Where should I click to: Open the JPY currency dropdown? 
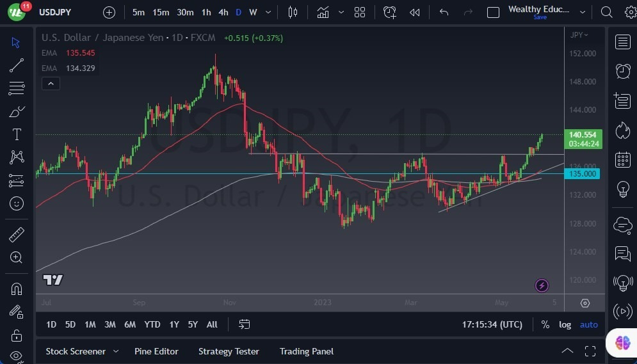coord(579,35)
